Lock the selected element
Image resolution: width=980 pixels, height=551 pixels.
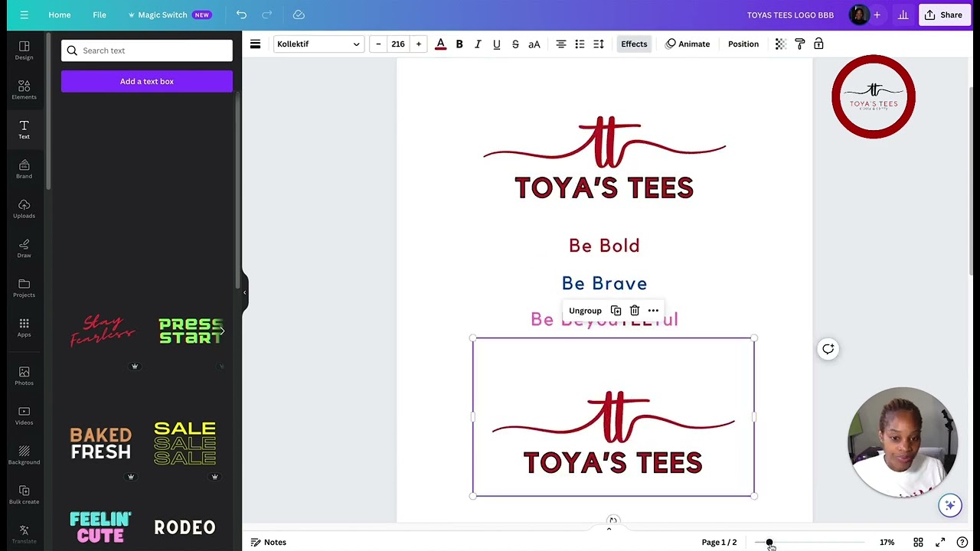coord(818,44)
